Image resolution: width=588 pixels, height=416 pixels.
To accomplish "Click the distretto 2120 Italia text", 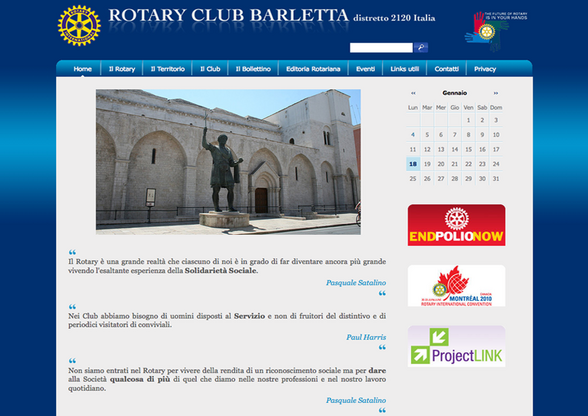I will pyautogui.click(x=394, y=18).
